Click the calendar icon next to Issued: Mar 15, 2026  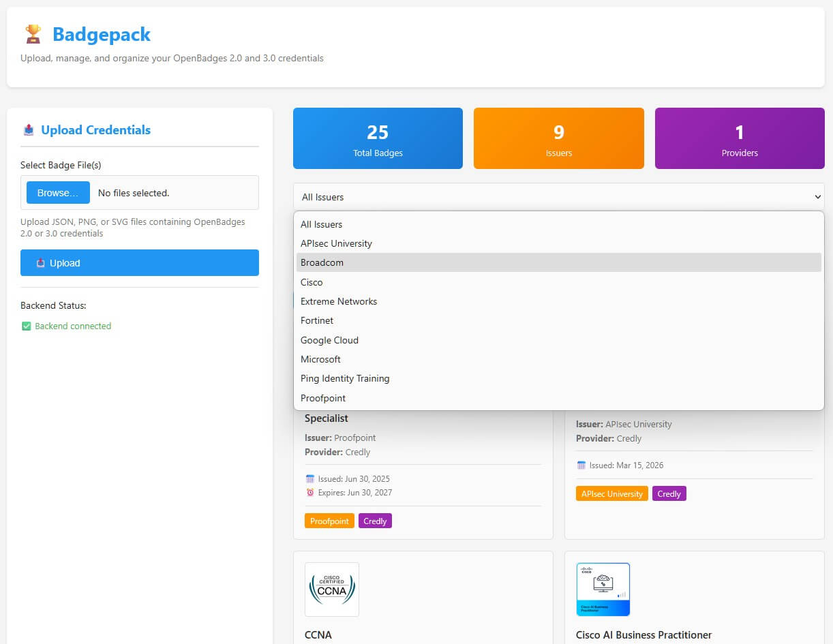(x=581, y=465)
